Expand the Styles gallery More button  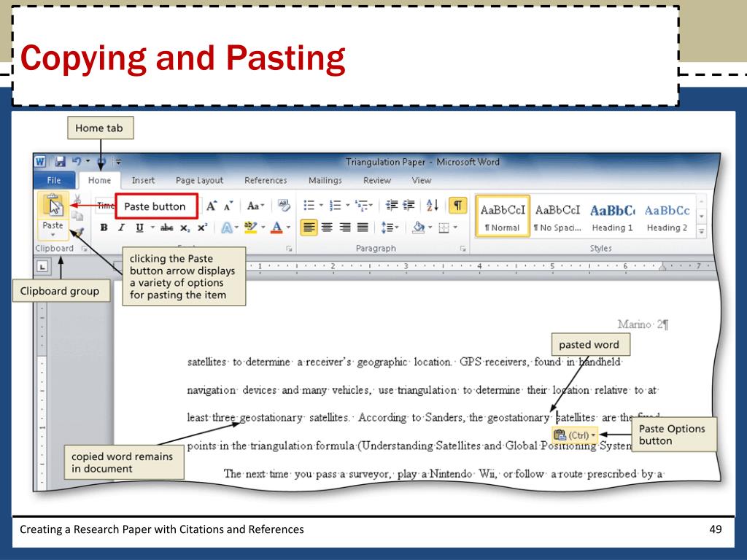701,231
